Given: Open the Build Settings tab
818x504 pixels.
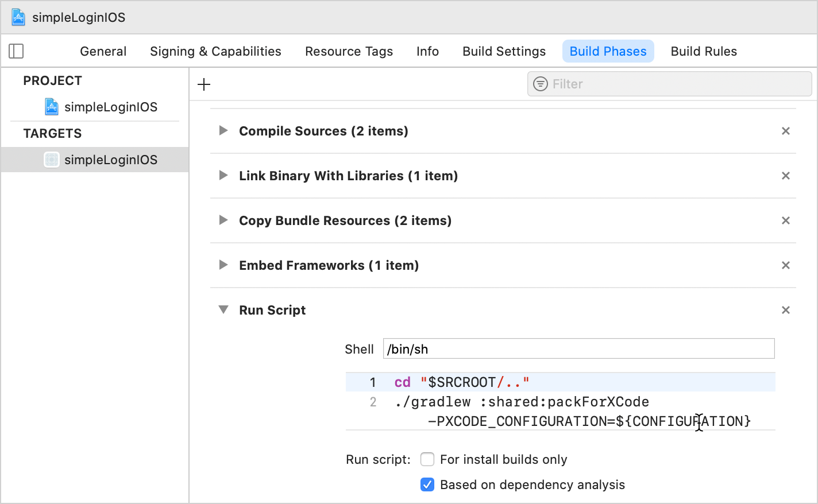Looking at the screenshot, I should [x=504, y=51].
